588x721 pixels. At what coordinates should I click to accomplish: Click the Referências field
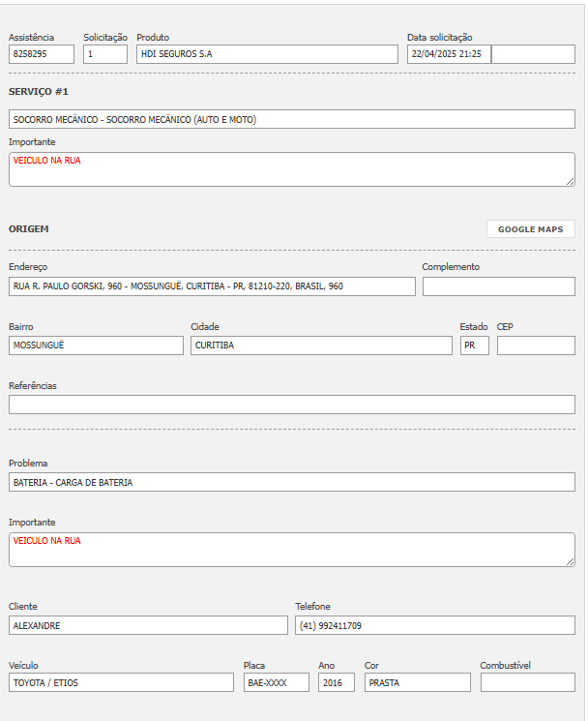point(291,405)
